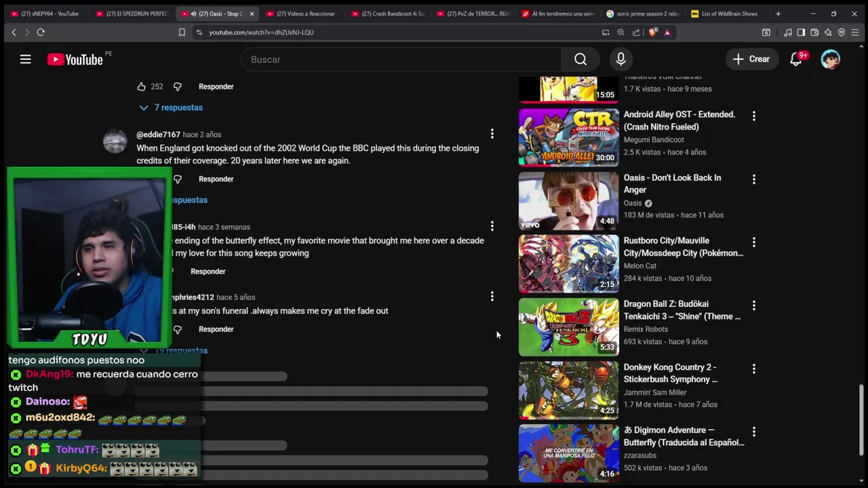
Task: Open the Android Alley OST video thumbnail
Action: (x=569, y=137)
